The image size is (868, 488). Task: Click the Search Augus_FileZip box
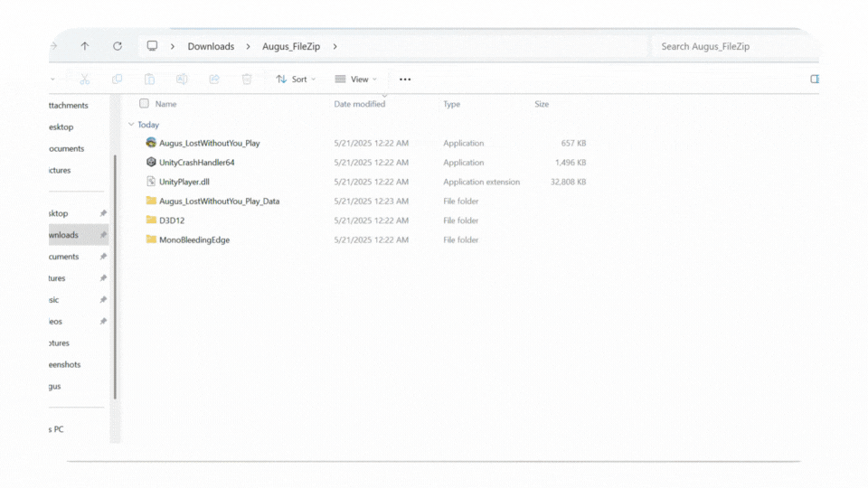736,46
